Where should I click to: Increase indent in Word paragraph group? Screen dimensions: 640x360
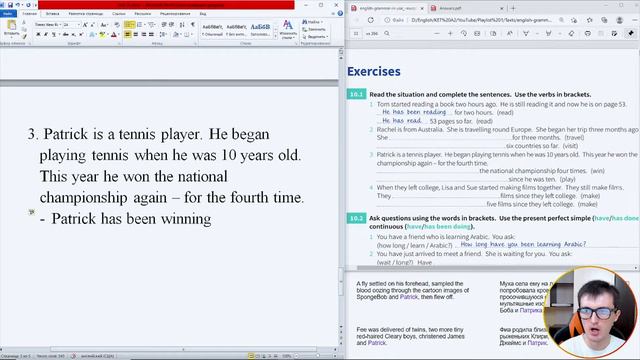pos(171,25)
